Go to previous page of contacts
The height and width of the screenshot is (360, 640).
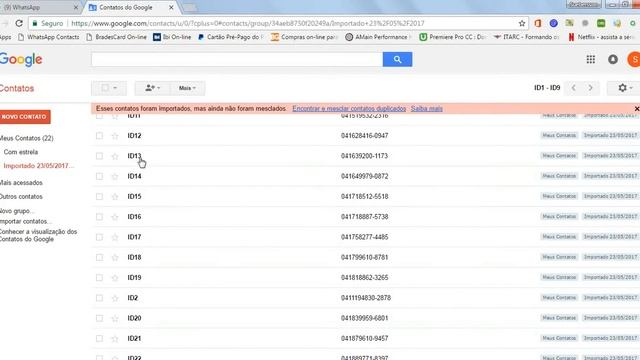573,88
